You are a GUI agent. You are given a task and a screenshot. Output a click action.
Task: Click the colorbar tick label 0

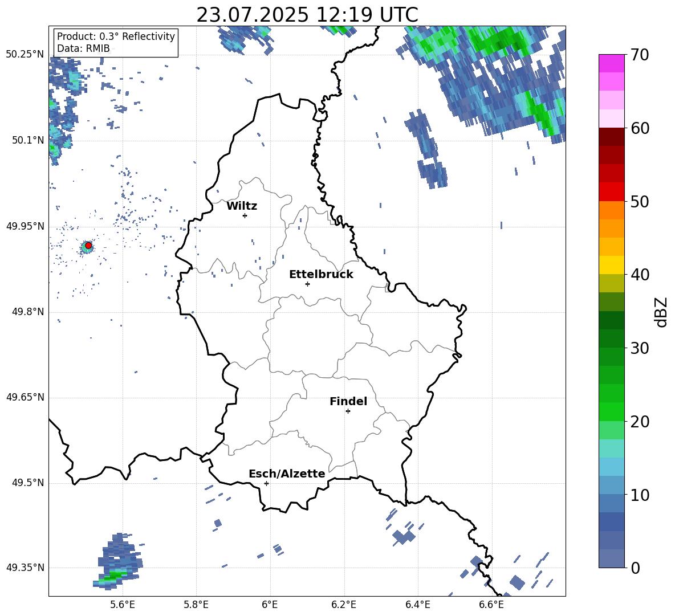pyautogui.click(x=636, y=568)
